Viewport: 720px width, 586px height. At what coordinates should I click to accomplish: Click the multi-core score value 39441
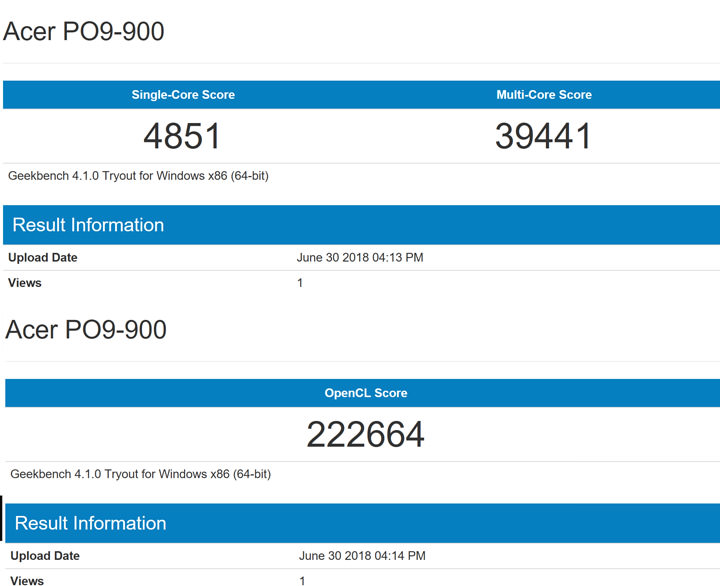point(543,136)
